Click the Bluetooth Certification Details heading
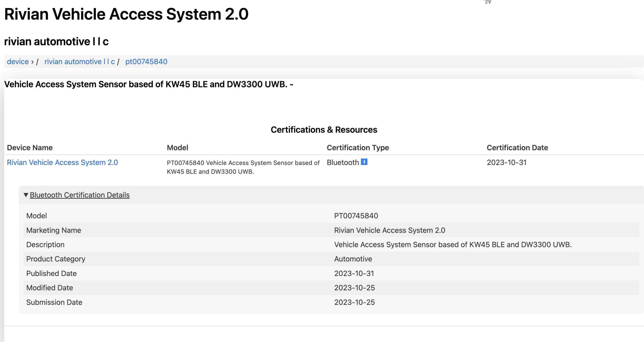The height and width of the screenshot is (342, 644). 79,195
